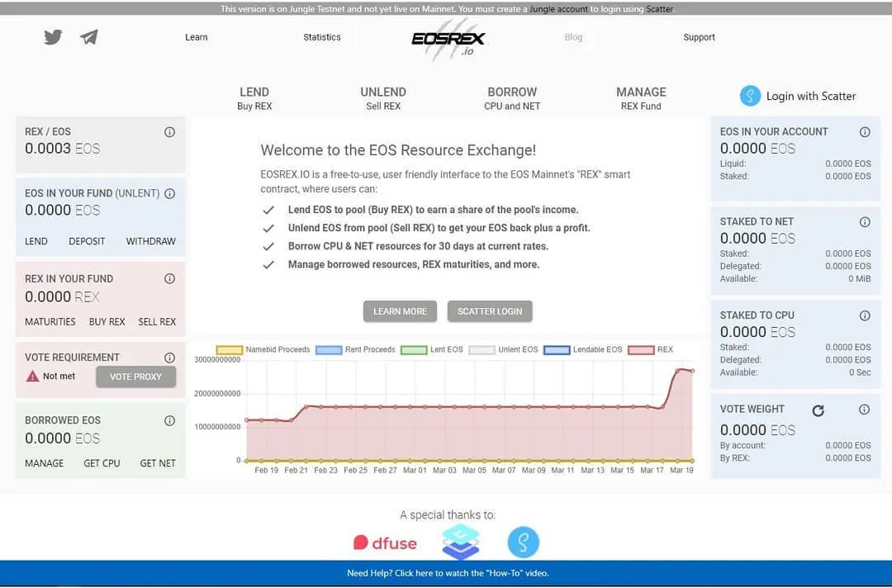Open the Blog menu item

click(x=573, y=37)
